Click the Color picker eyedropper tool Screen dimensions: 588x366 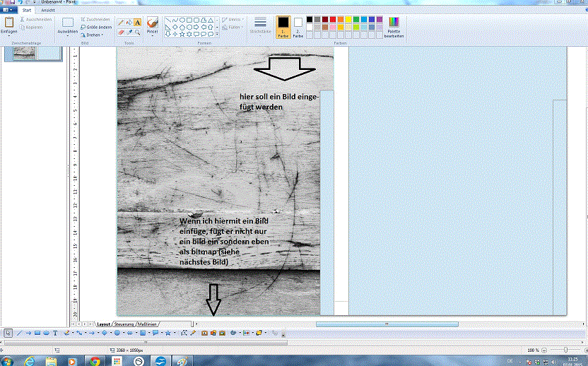[129, 32]
